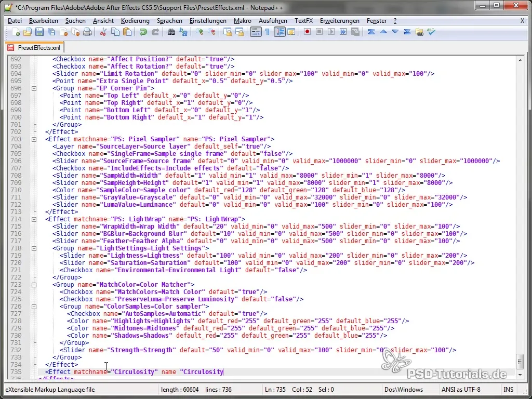Open the Bearbeiten menu
532x399 pixels.
44,21
